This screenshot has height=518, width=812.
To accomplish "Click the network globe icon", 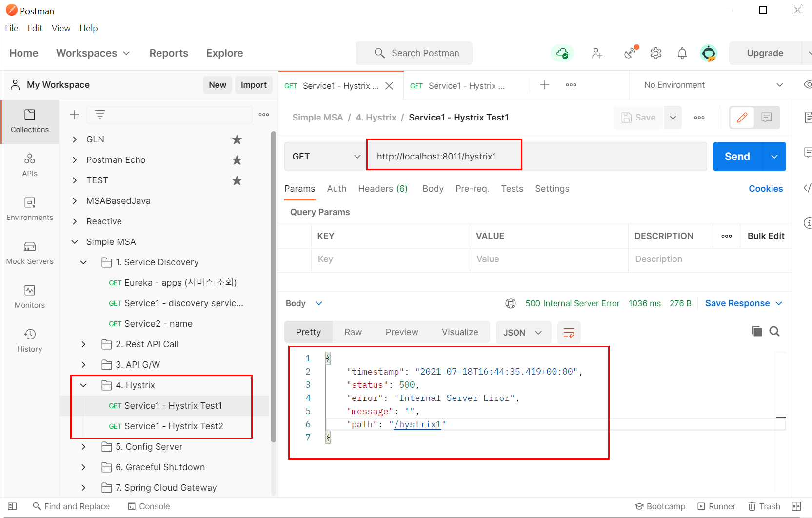I will [511, 303].
